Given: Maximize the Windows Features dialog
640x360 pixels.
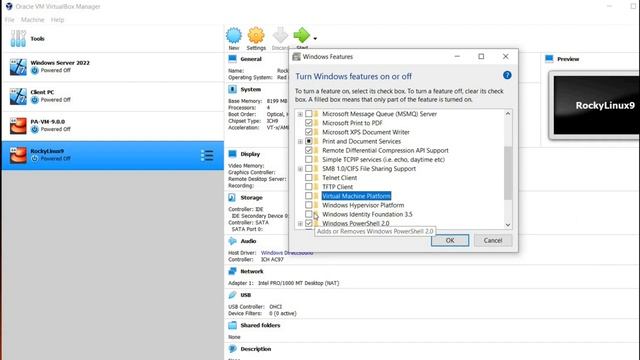Looking at the screenshot, I should [481, 56].
